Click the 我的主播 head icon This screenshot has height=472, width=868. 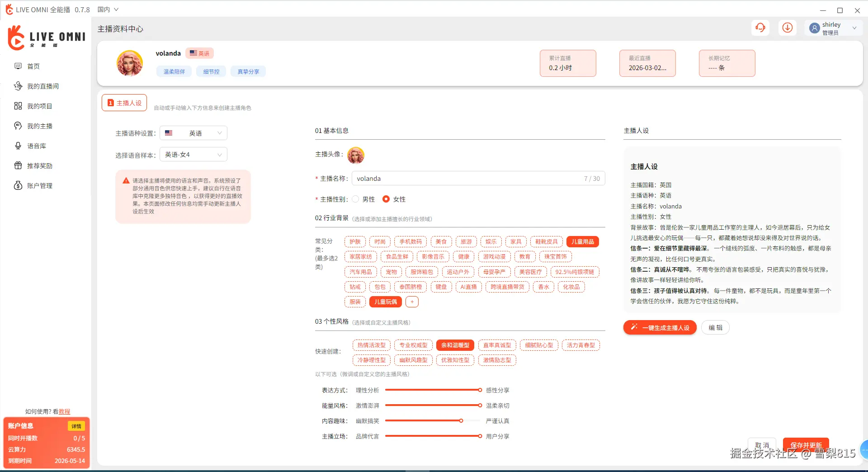tap(18, 126)
